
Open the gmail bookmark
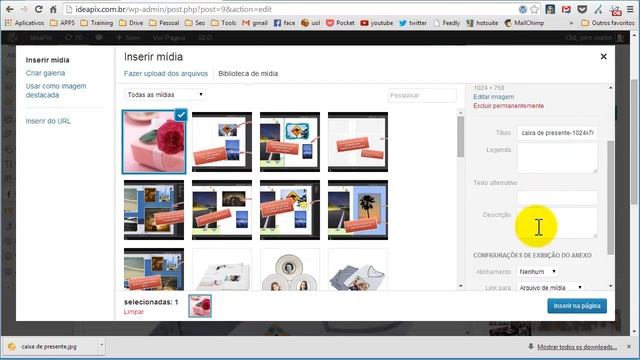(255, 23)
